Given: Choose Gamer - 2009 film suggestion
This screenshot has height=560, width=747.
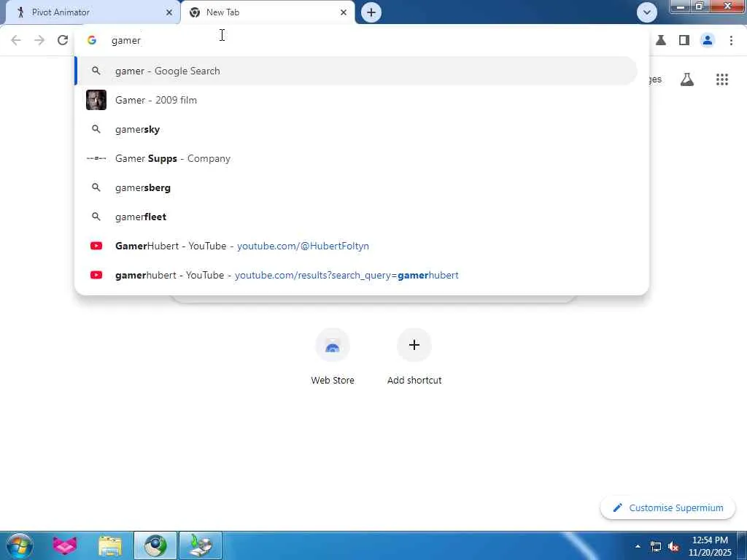Looking at the screenshot, I should click(x=356, y=100).
